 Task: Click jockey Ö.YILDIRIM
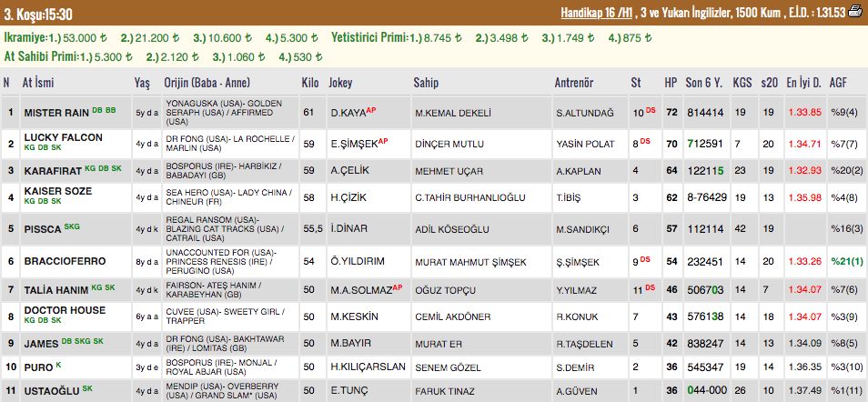[x=358, y=261]
